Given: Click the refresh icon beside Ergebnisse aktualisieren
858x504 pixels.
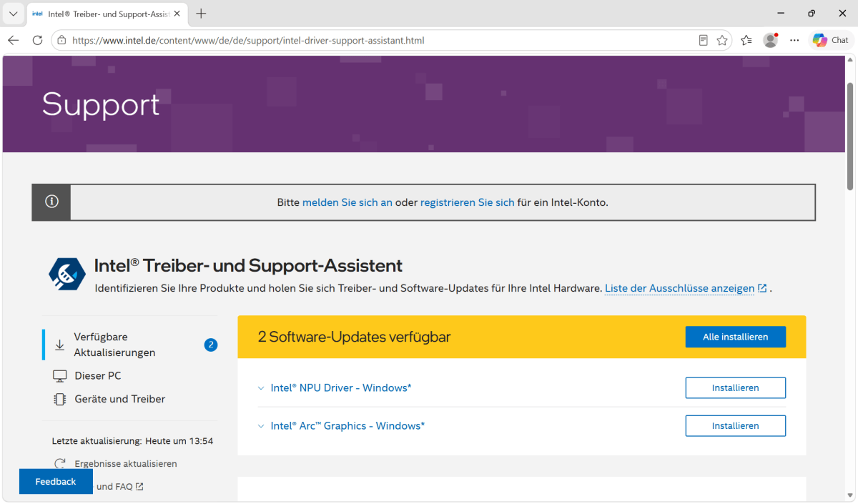Looking at the screenshot, I should click(60, 464).
